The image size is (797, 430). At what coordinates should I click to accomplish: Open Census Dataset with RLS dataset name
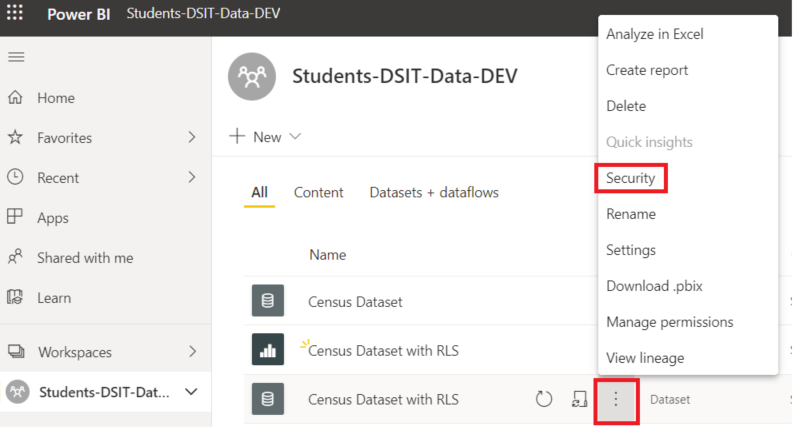(383, 400)
